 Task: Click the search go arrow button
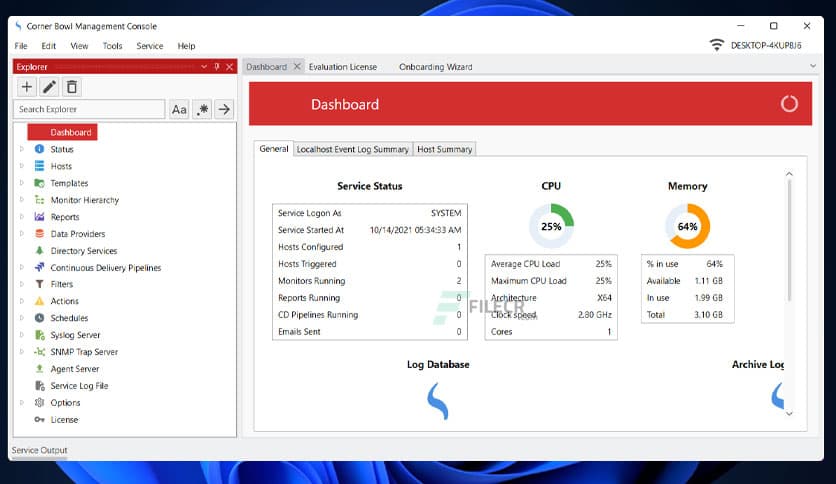224,109
